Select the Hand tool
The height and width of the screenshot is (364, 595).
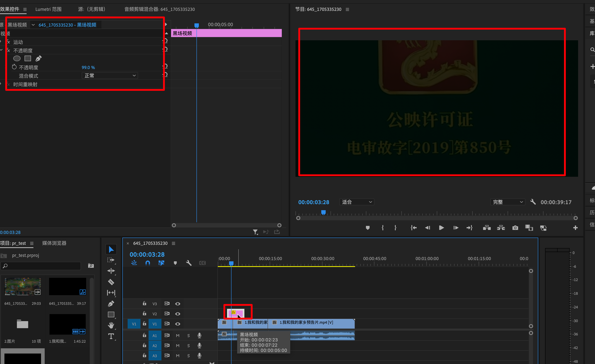[111, 325]
